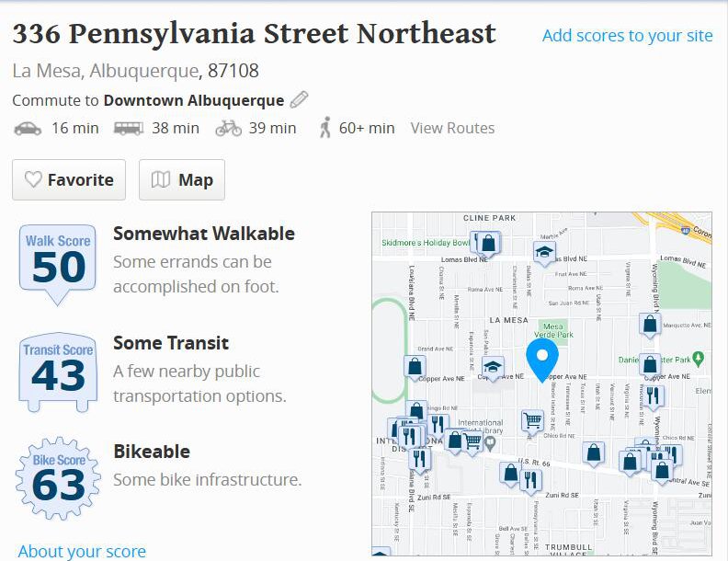Click the Bike Score 63 badge
Viewport: 728px width, 561px height.
pos(58,478)
